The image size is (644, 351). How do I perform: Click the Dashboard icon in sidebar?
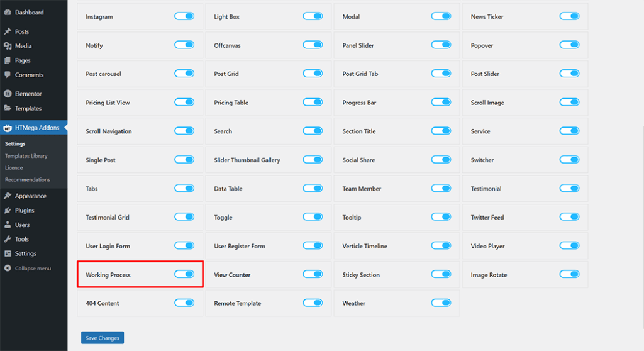click(x=8, y=12)
